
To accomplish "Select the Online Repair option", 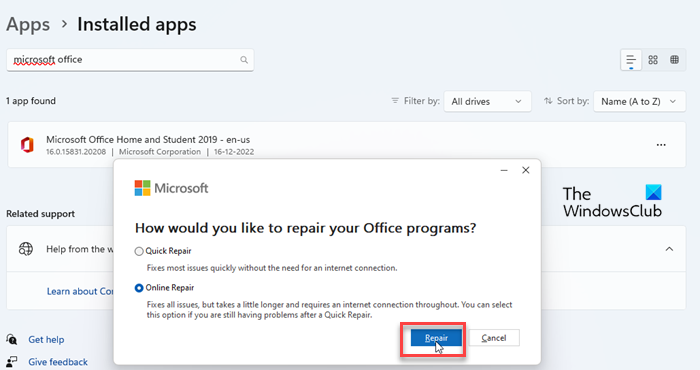I will tap(139, 288).
